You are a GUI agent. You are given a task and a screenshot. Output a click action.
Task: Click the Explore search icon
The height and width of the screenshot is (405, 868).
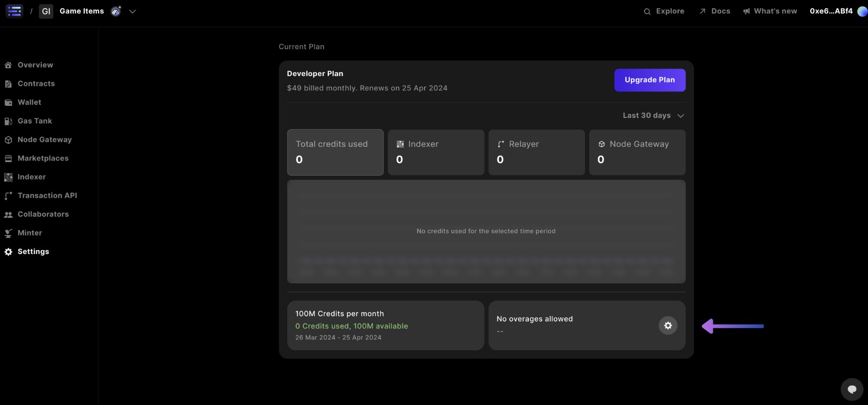pos(647,11)
